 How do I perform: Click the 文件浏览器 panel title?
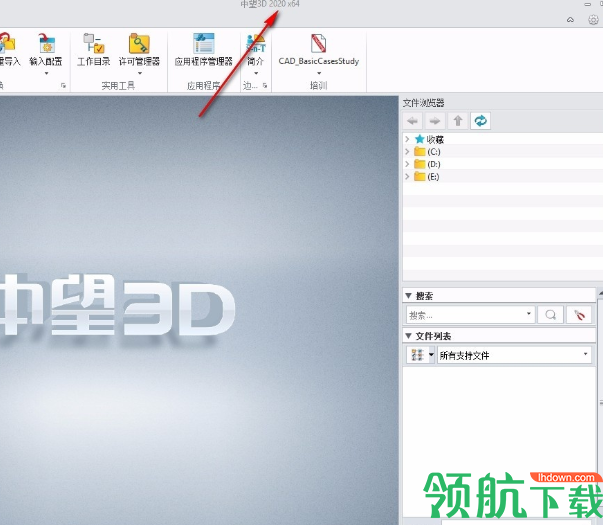click(423, 103)
